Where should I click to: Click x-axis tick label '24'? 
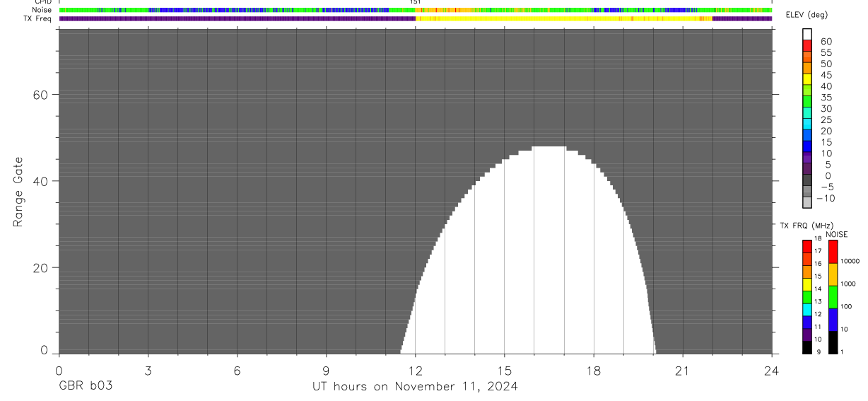pos(772,370)
